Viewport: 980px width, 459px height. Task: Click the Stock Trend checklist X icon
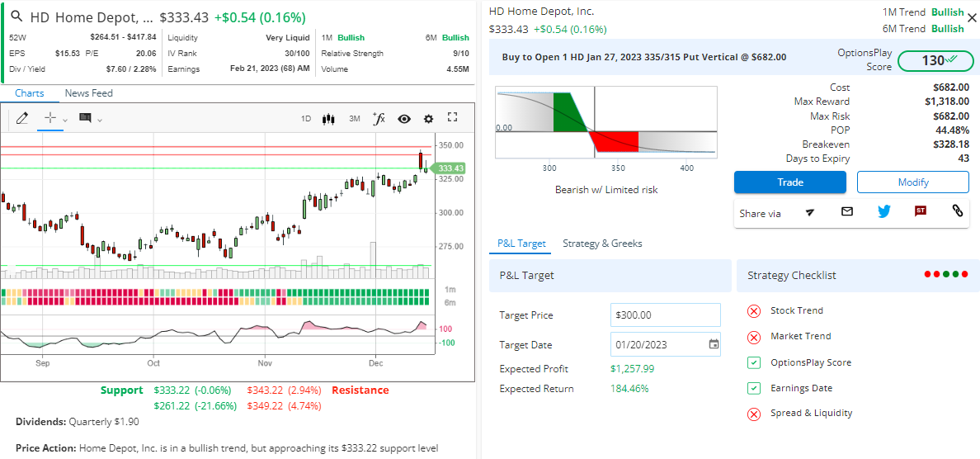pos(754,310)
